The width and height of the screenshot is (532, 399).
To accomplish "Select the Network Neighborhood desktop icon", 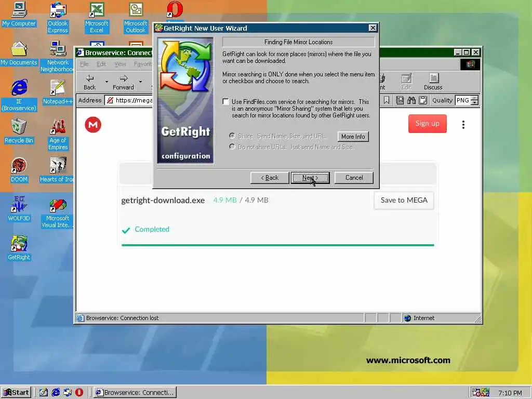I will pos(58,57).
